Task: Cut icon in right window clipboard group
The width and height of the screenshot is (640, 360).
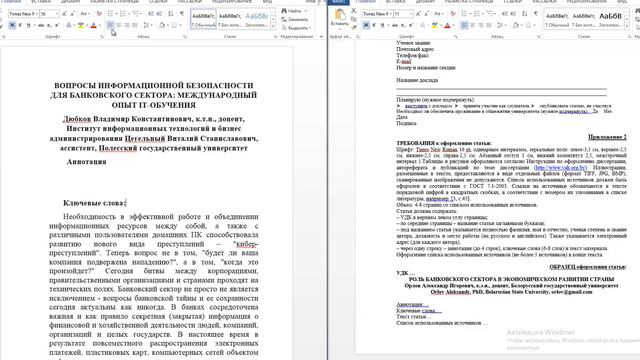Action: [x=353, y=11]
